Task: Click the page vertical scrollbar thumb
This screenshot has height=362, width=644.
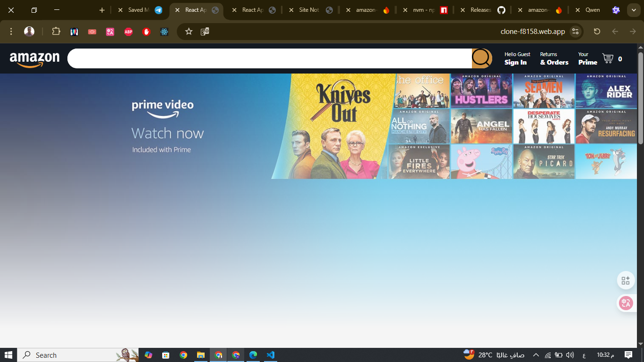Action: point(641,99)
